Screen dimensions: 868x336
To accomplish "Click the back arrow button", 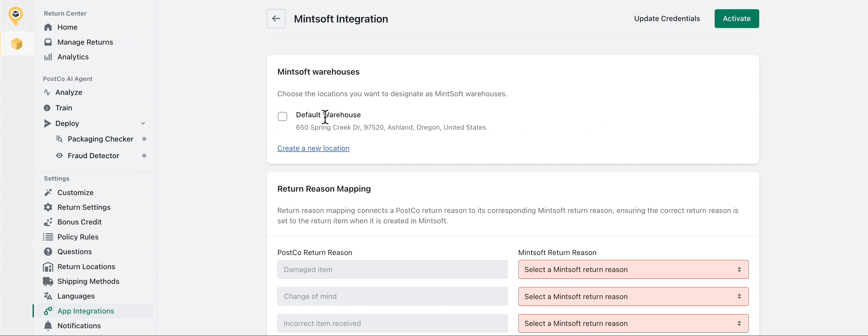I will click(x=276, y=18).
